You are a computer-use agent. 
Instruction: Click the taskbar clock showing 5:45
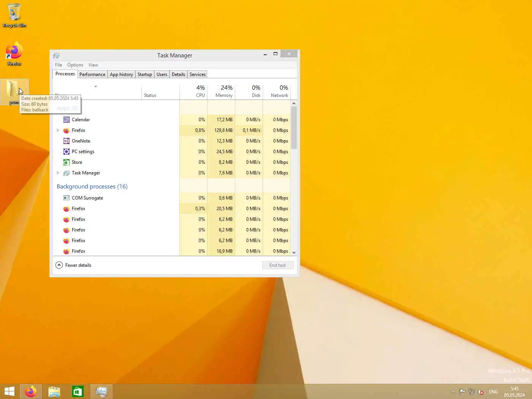(515, 392)
